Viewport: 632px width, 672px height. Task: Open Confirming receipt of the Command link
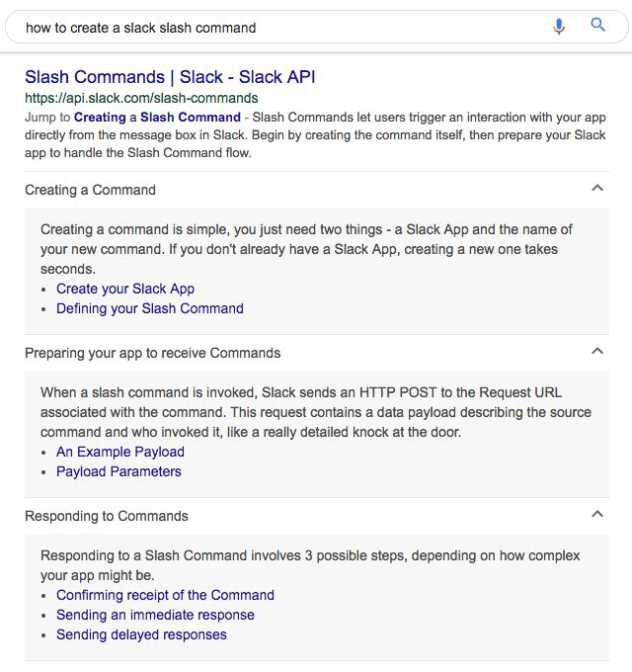(x=165, y=595)
